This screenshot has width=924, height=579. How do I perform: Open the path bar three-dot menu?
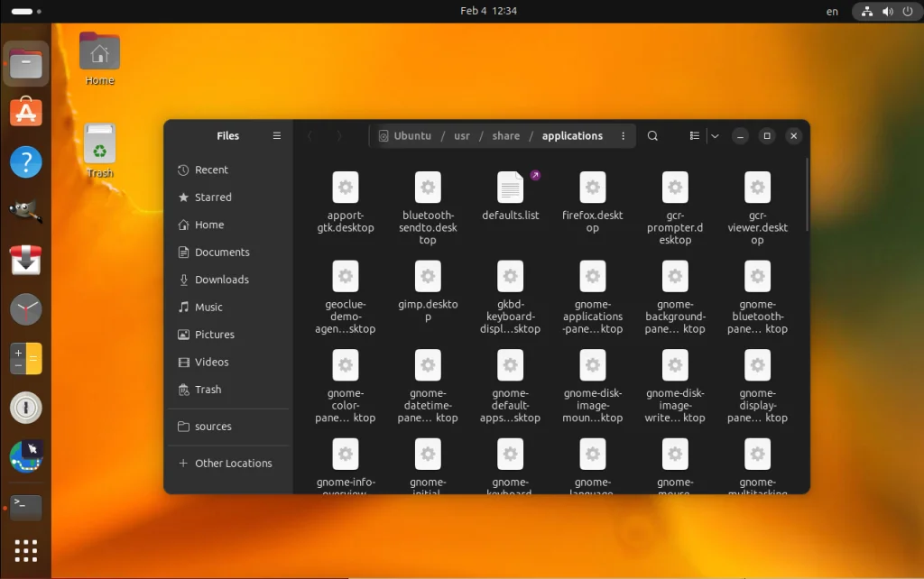coord(623,136)
